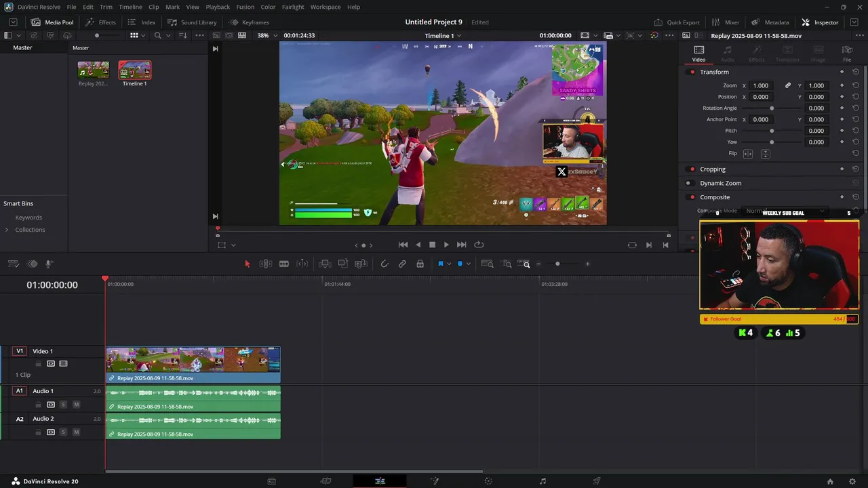Open the Fusion menu
This screenshot has height=488, width=868.
coord(245,7)
